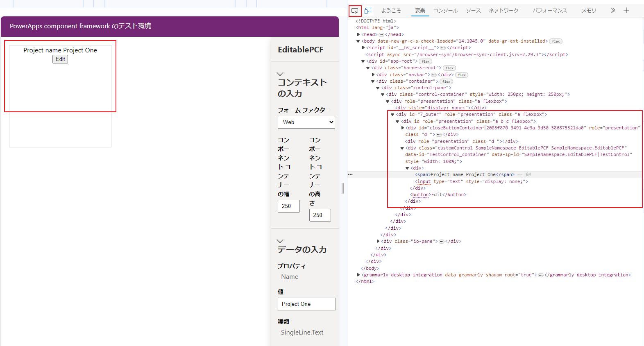Collapse the データの入力 section chevron
644x346 pixels.
[280, 241]
